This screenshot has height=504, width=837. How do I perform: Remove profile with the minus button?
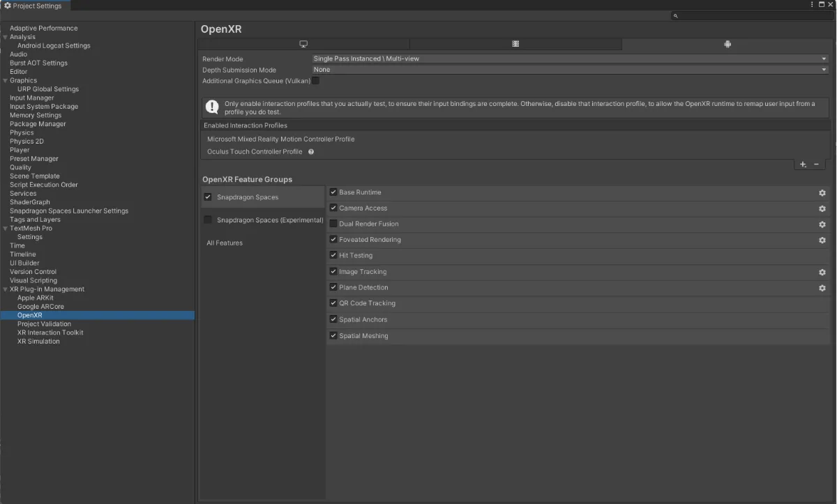click(816, 165)
